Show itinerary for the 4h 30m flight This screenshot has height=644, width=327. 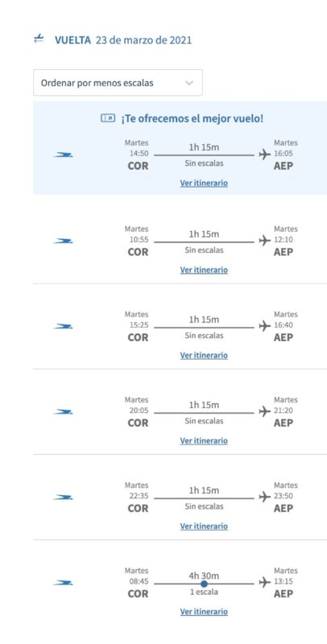tap(204, 612)
